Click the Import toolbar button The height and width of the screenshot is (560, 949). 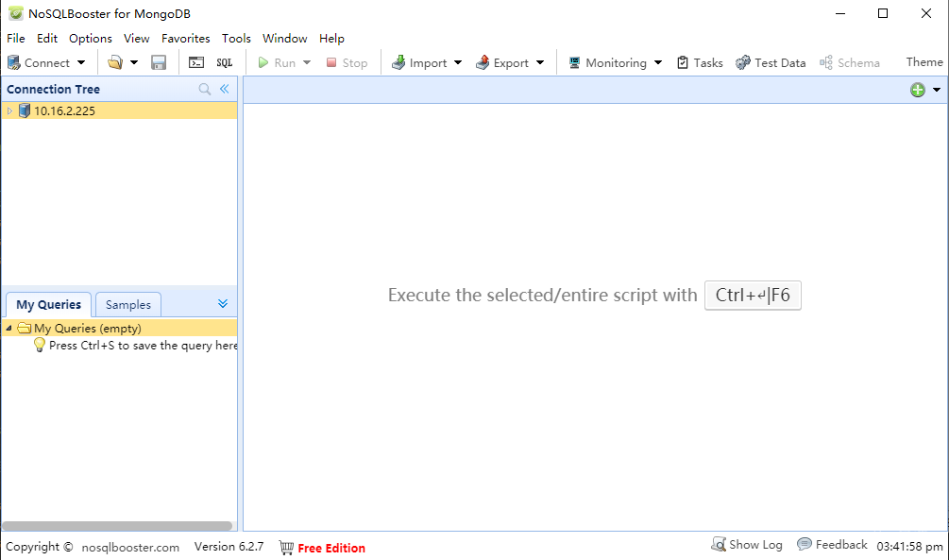pyautogui.click(x=419, y=63)
